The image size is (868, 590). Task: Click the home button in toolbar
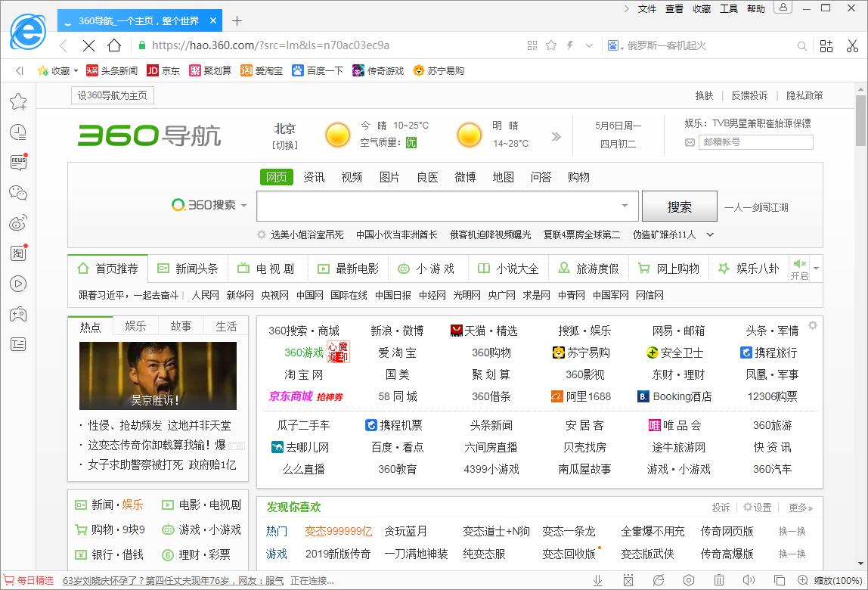pos(113,45)
